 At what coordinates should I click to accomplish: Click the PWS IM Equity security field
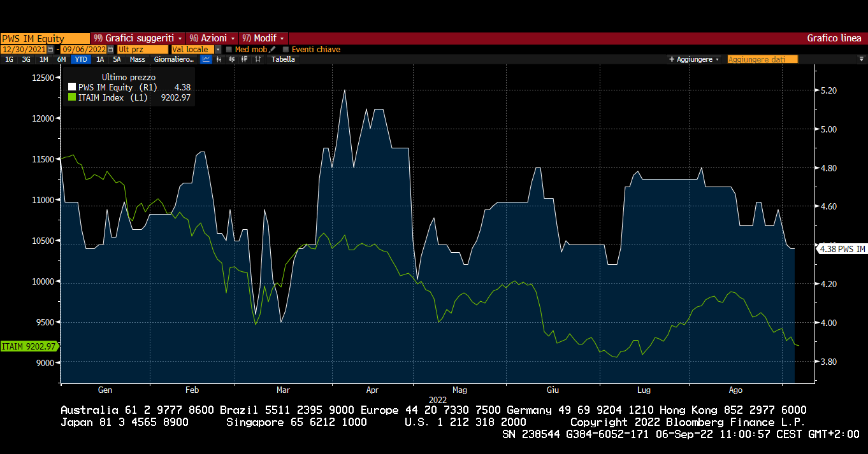pos(45,38)
